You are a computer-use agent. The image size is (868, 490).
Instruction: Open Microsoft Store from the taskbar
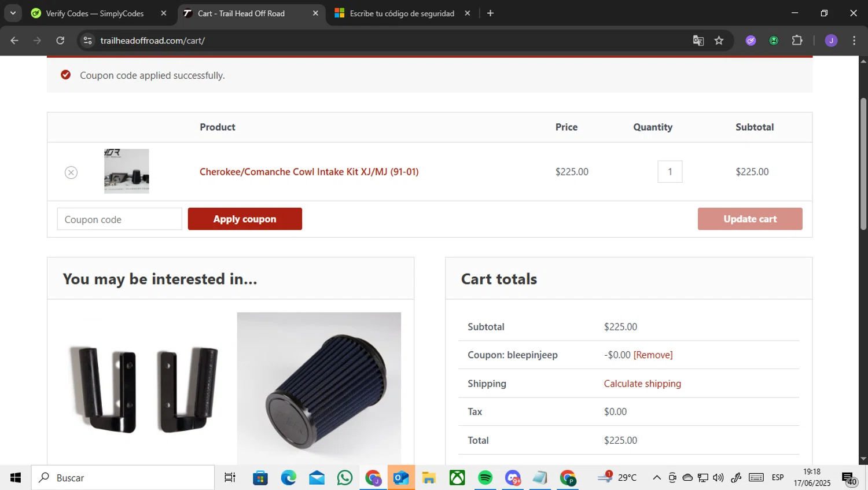260,478
